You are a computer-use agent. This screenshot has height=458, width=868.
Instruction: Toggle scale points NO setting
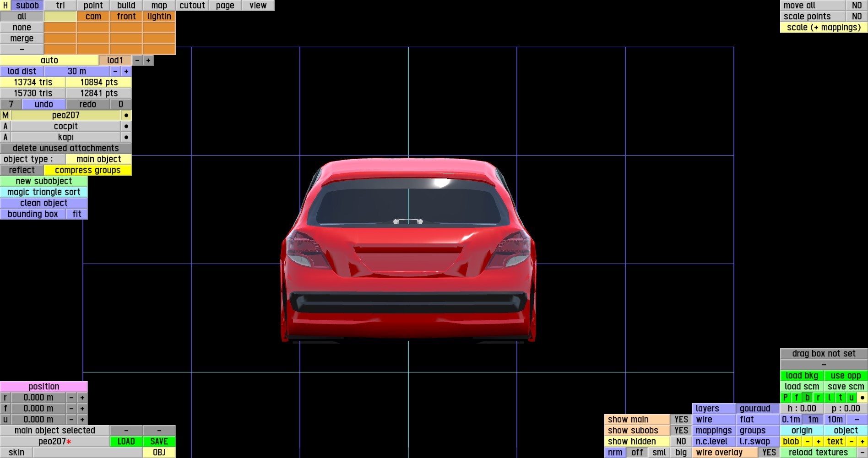pyautogui.click(x=857, y=16)
